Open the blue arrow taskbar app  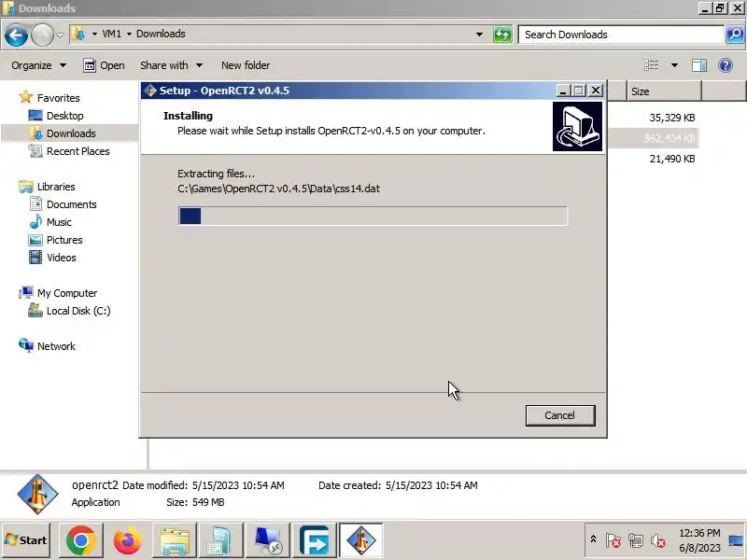[315, 540]
